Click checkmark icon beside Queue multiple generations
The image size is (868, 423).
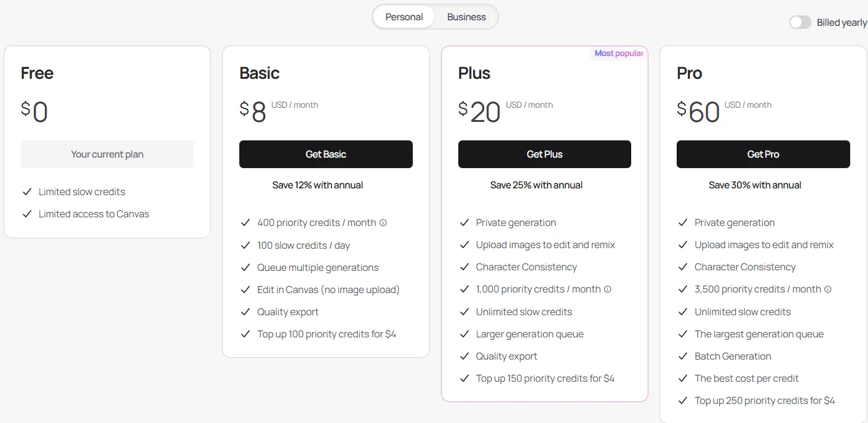tap(245, 268)
